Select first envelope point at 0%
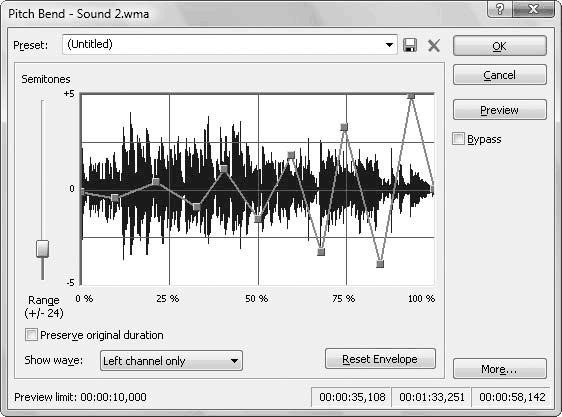Image resolution: width=562 pixels, height=417 pixels. 82,192
